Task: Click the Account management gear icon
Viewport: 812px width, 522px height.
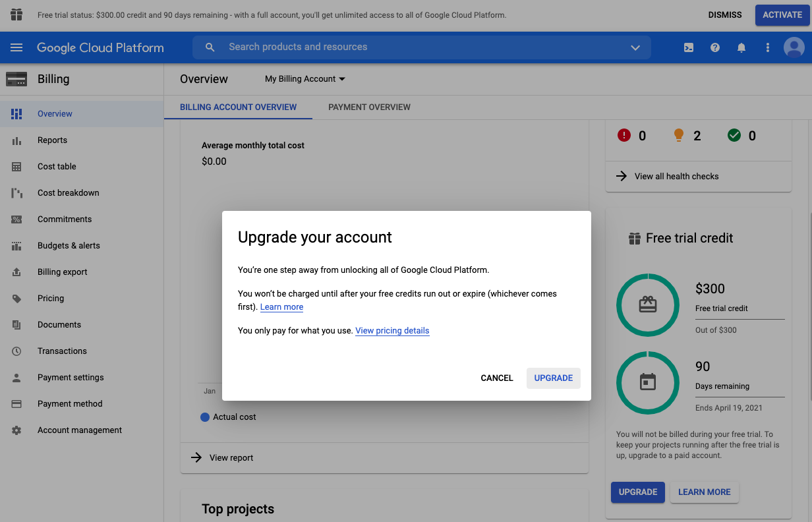Action: click(16, 430)
